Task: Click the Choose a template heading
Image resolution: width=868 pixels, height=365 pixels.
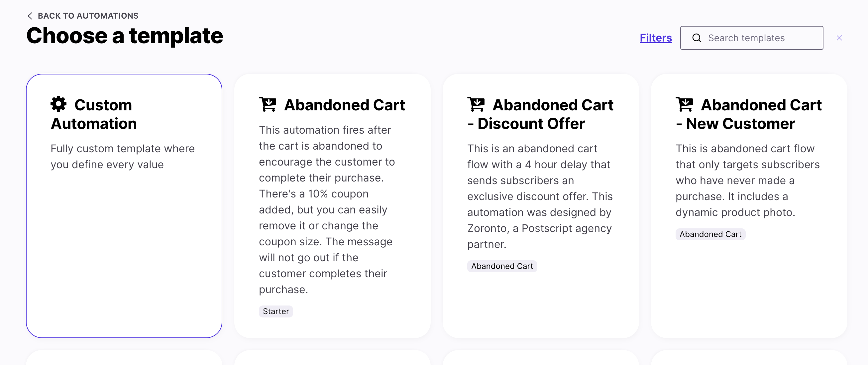Action: tap(125, 36)
